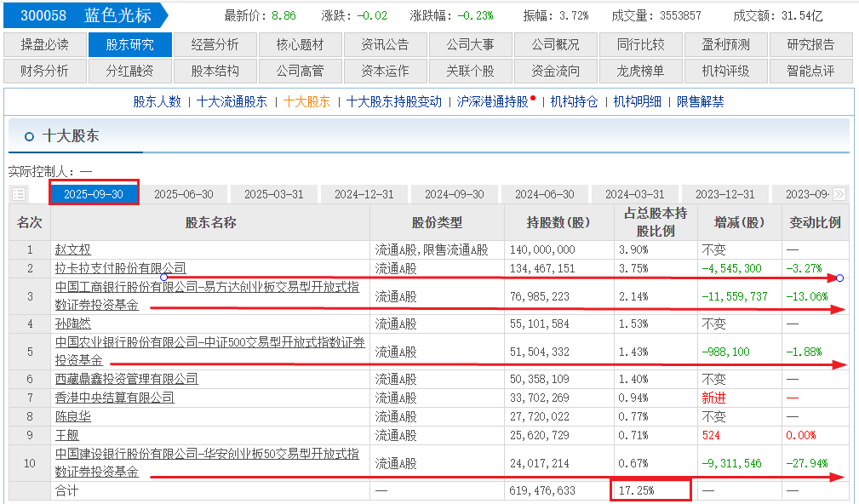
Task: Open the 龙虎榜单 tab
Action: [640, 71]
